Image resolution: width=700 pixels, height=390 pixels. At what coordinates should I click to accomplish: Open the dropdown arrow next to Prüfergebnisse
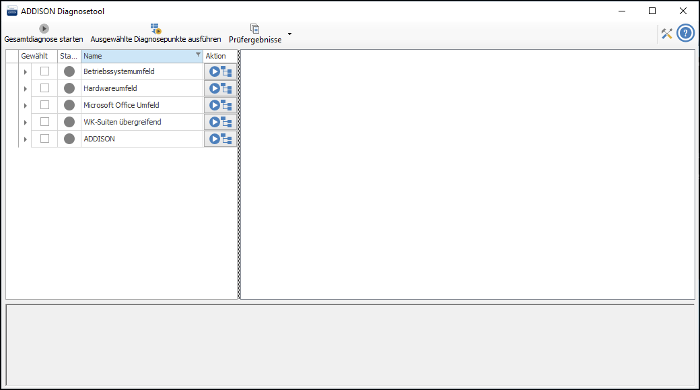coord(289,34)
